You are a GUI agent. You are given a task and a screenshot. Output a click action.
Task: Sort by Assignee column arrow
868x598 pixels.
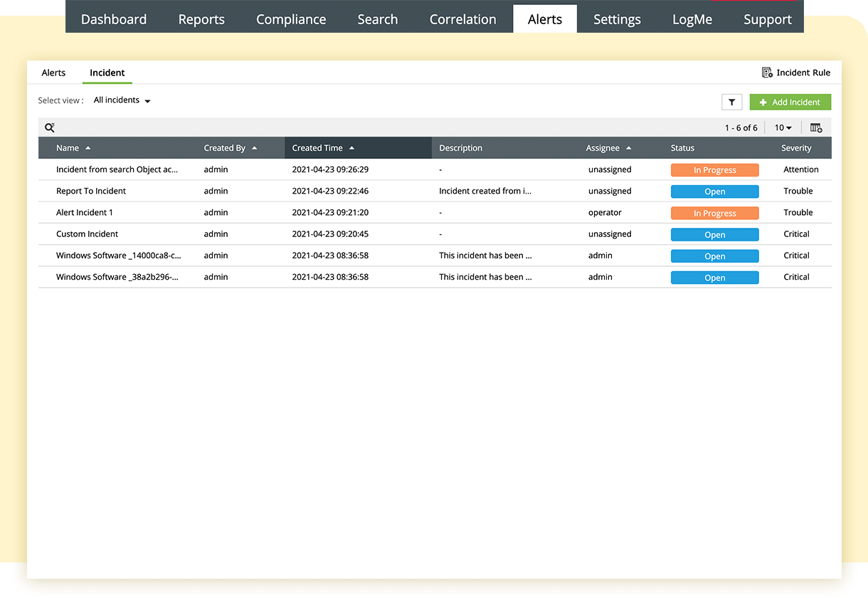(x=629, y=148)
